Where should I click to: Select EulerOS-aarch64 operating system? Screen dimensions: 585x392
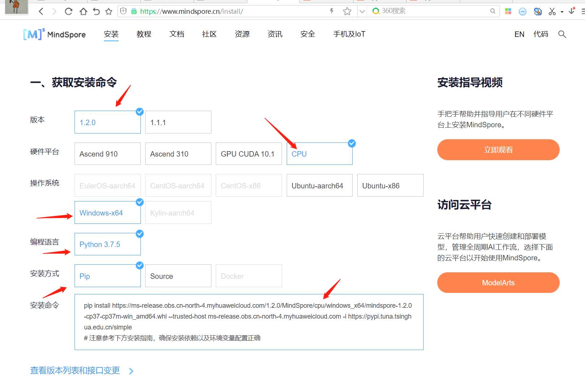pyautogui.click(x=108, y=186)
